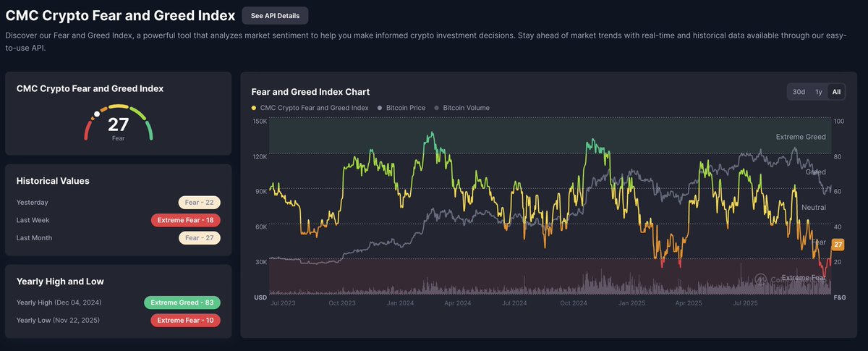
Task: Click the Extreme Greed zone label on chart
Action: [801, 137]
